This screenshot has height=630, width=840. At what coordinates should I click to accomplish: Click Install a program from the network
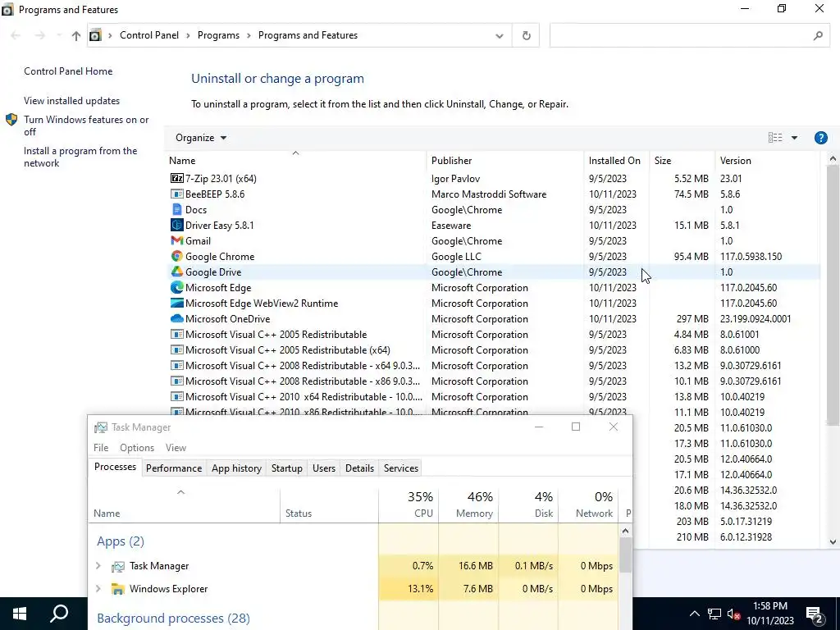pos(80,157)
